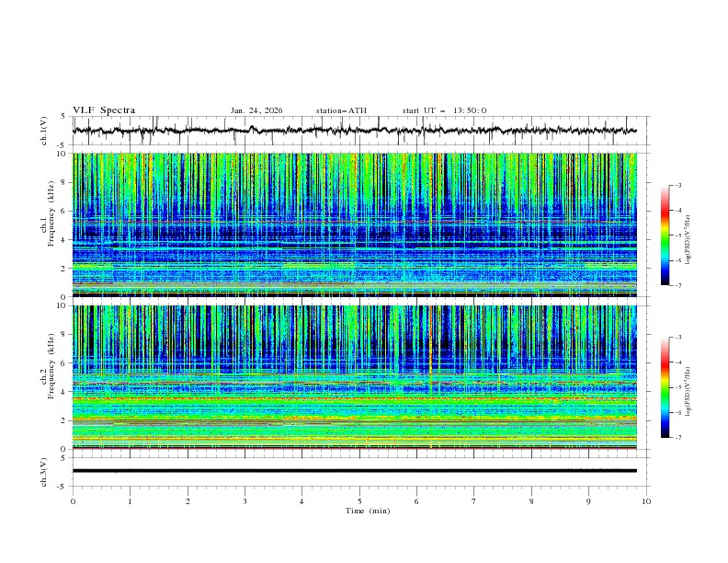
Task: Click the "Time (min)" axis label
Action: click(368, 511)
